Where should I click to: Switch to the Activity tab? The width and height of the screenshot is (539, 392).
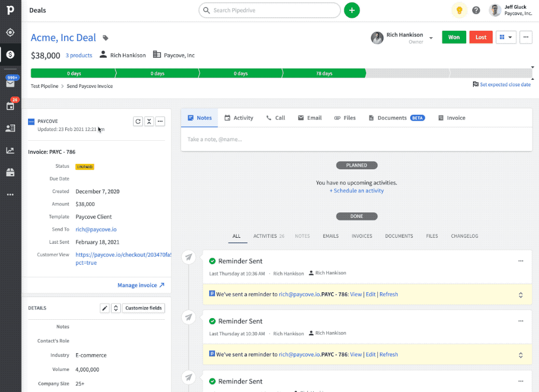point(239,118)
